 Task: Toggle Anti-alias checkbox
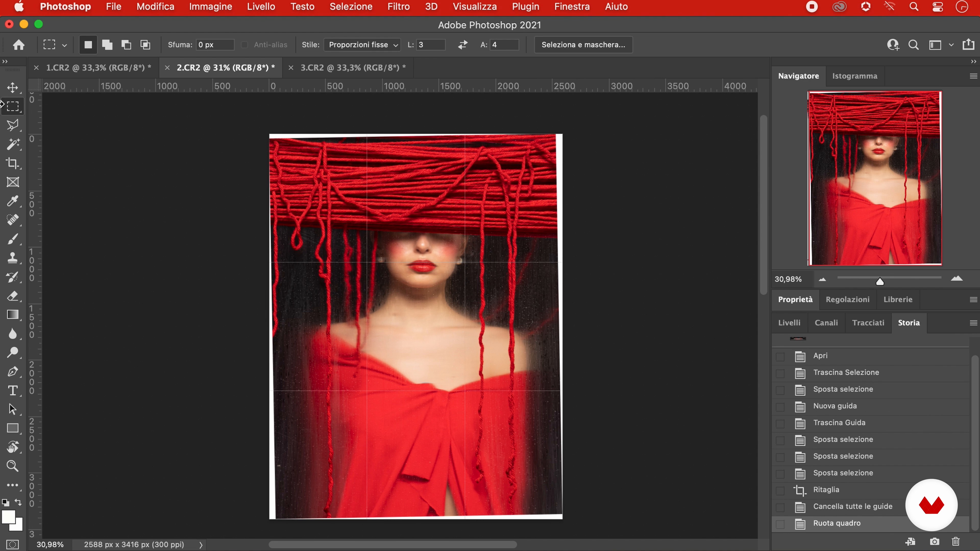pos(245,45)
